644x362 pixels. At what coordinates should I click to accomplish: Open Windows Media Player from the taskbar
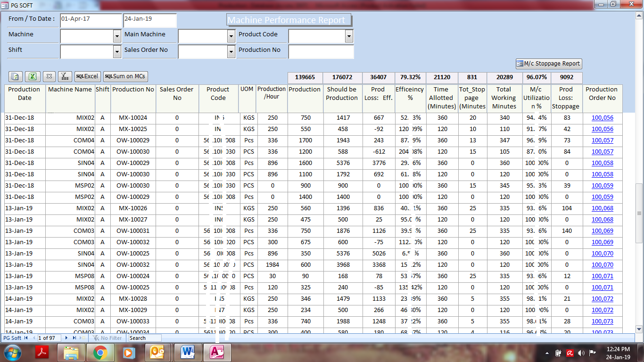coord(128,353)
